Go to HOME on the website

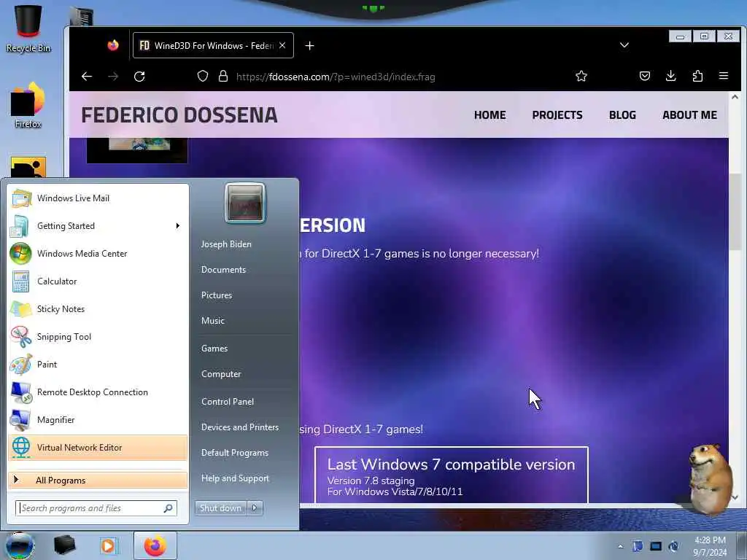point(489,115)
